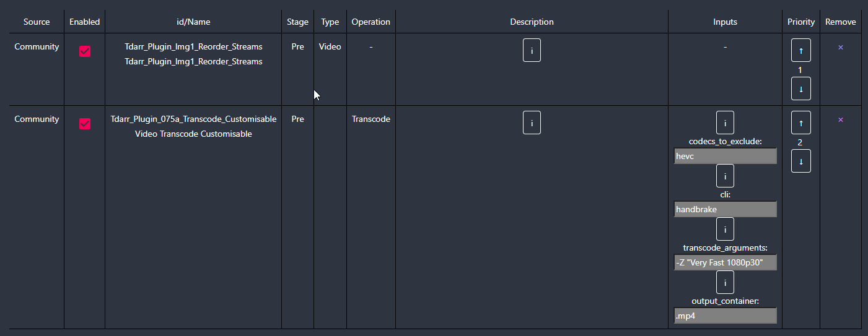This screenshot has width=868, height=336.
Task: Click the Enabled column header
Action: [x=84, y=22]
